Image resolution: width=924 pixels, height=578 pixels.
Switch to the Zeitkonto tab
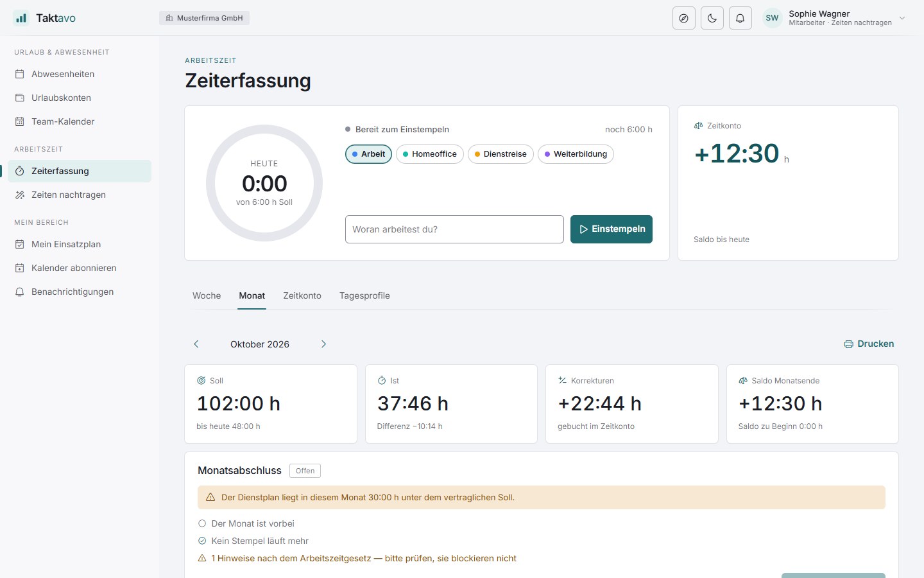[302, 295]
